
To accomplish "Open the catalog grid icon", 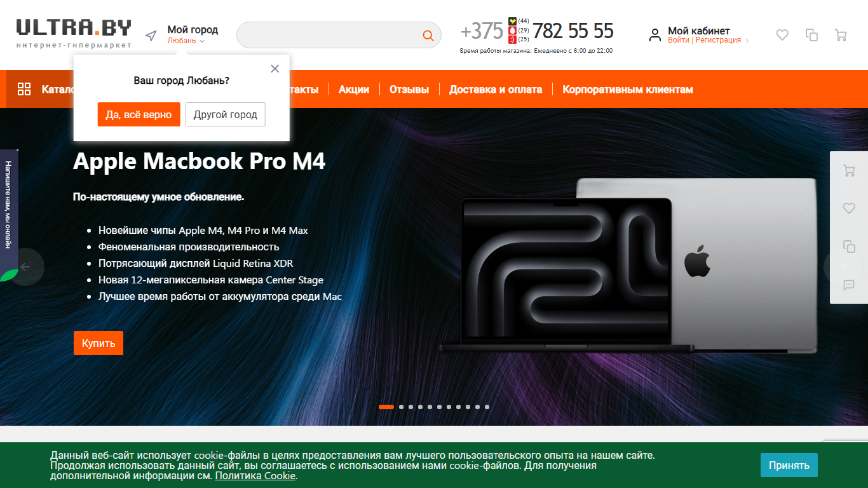I will tap(24, 89).
